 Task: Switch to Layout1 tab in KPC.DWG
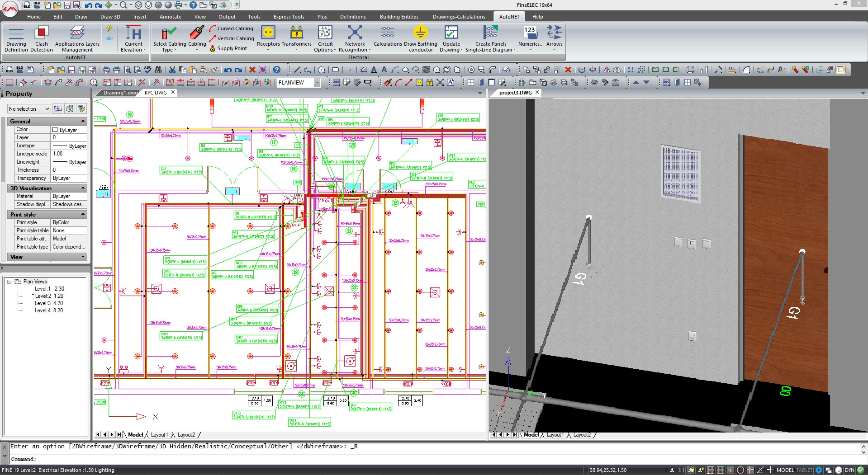[x=159, y=435]
